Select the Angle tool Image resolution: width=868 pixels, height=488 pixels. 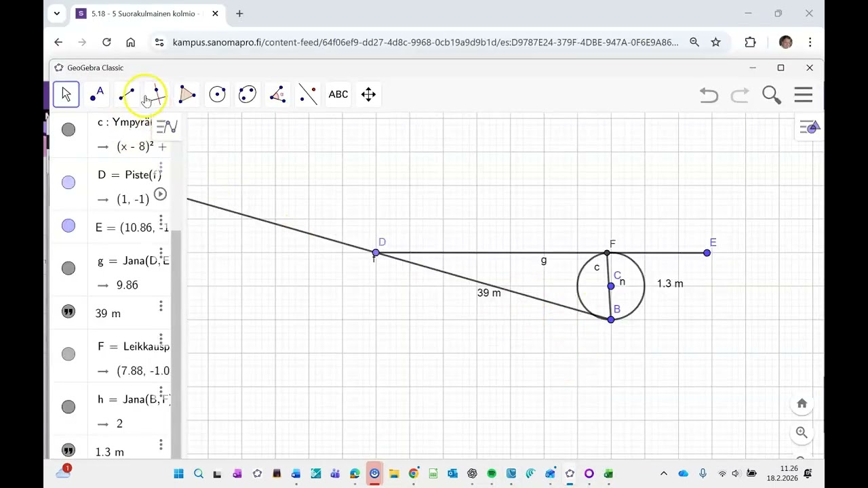click(x=277, y=94)
